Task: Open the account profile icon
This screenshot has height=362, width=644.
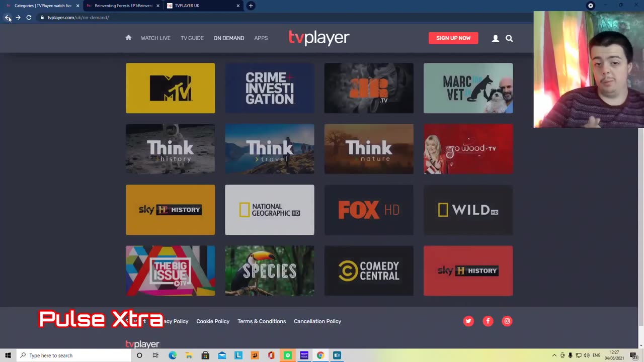Action: click(x=496, y=38)
